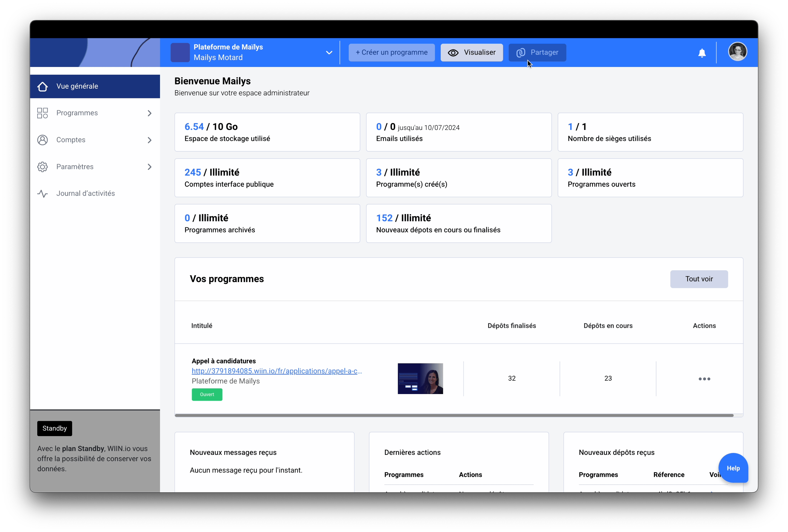The width and height of the screenshot is (788, 532).
Task: Click the Nouveaux dépots en cours card
Action: [459, 223]
